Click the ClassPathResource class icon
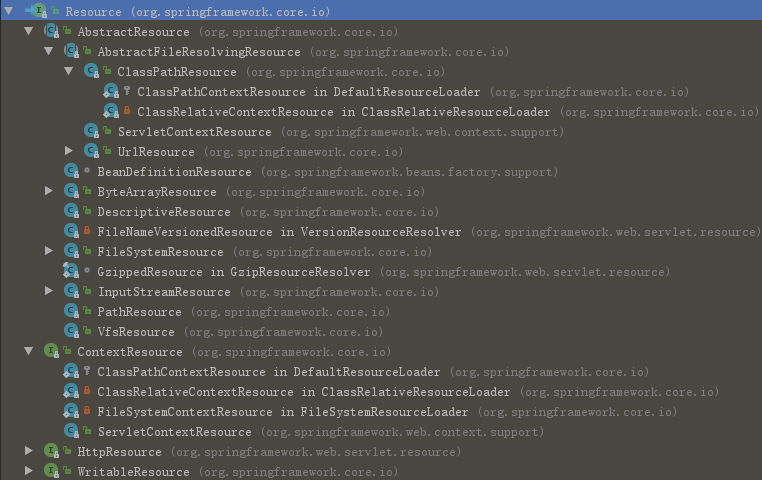The height and width of the screenshot is (480, 762). point(91,72)
